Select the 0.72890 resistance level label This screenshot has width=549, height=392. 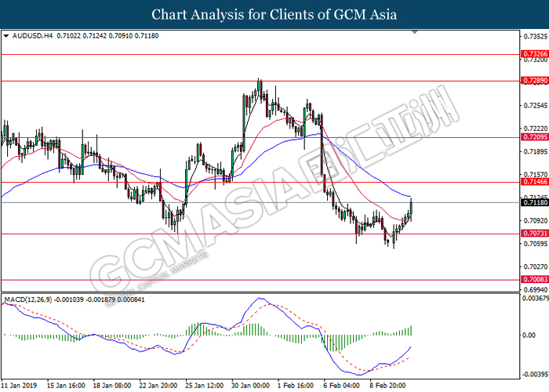[534, 81]
